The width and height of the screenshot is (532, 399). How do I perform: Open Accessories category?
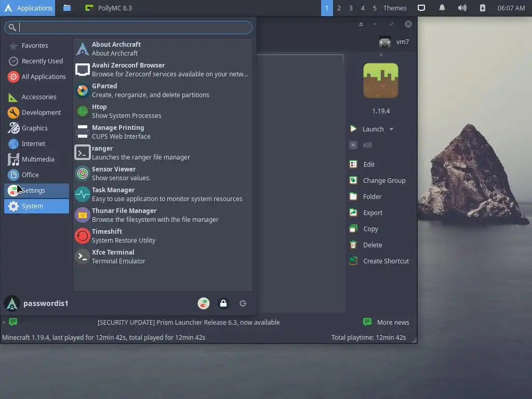[x=37, y=97]
